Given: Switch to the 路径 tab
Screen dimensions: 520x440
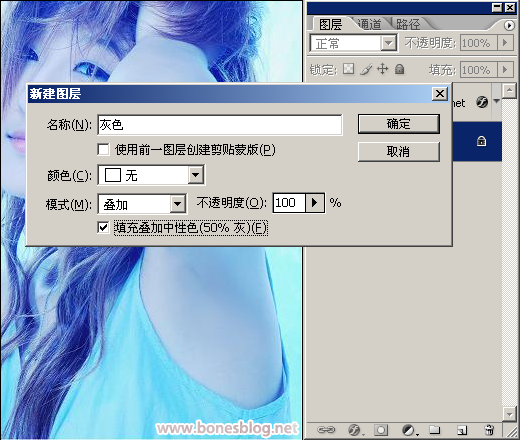Looking at the screenshot, I should pos(408,24).
